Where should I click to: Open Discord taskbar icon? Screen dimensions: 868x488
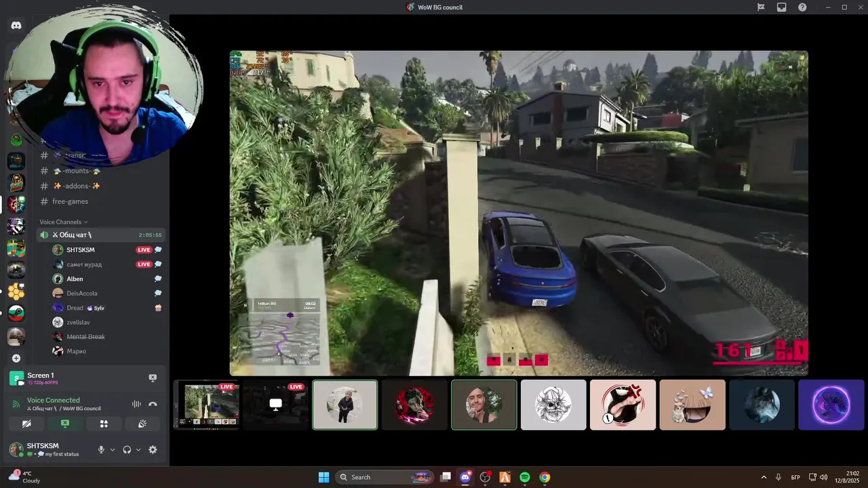pyautogui.click(x=465, y=477)
